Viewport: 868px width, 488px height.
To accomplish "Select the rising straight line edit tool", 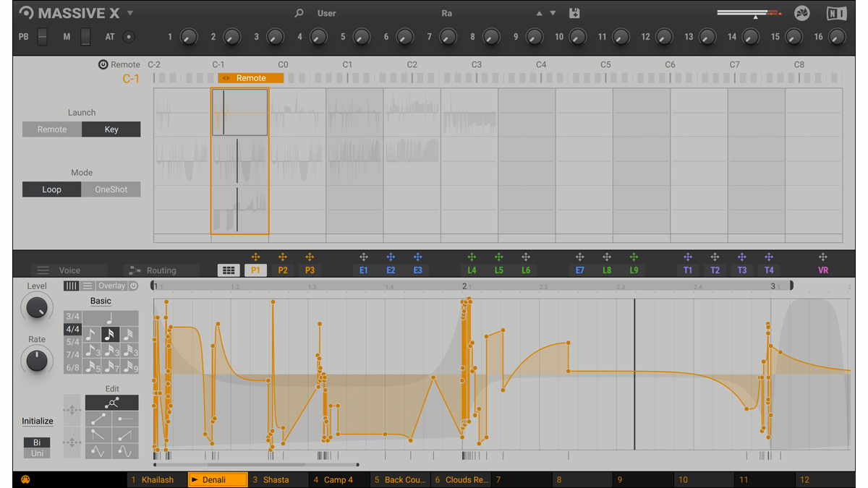I will (x=98, y=419).
